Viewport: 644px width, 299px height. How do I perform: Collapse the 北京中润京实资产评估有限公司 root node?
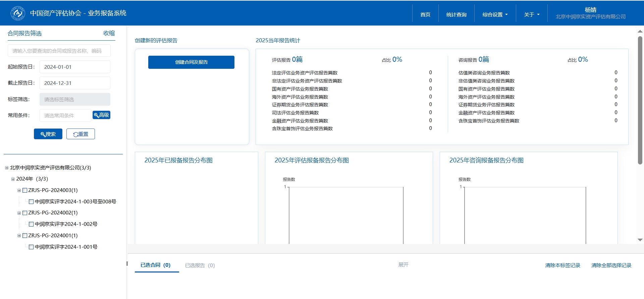pos(7,168)
